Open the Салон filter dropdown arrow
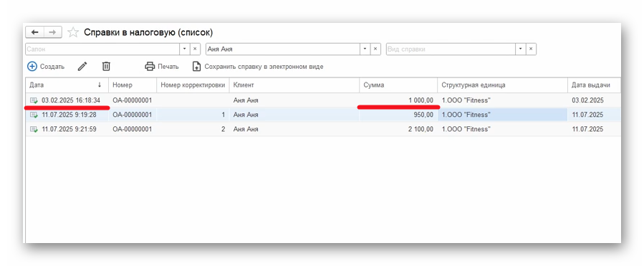 click(x=184, y=49)
